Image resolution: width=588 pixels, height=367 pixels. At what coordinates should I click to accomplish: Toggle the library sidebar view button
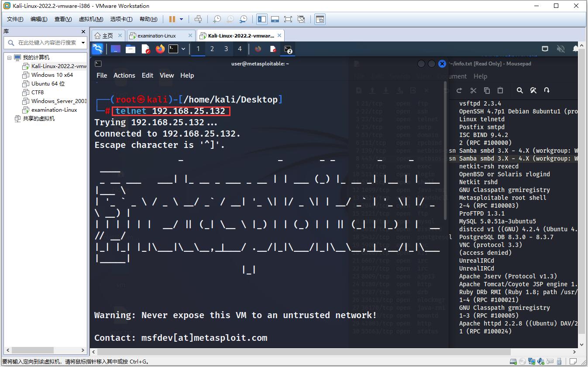point(262,19)
